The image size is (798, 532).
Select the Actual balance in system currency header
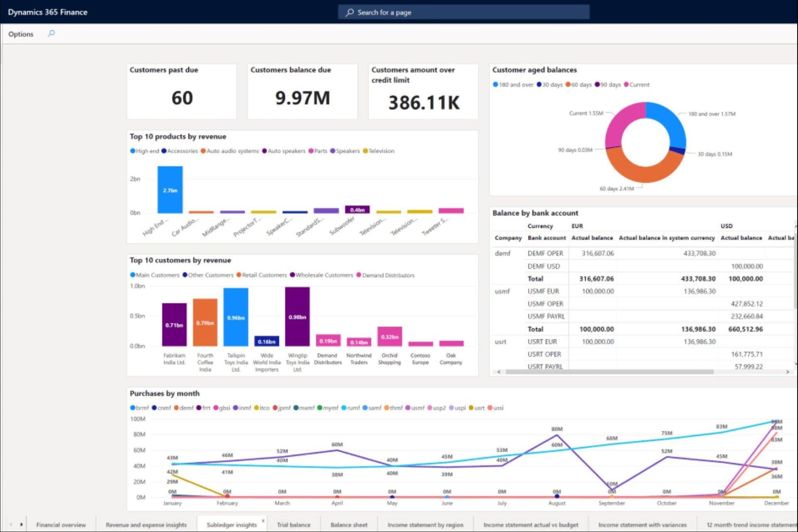point(667,238)
